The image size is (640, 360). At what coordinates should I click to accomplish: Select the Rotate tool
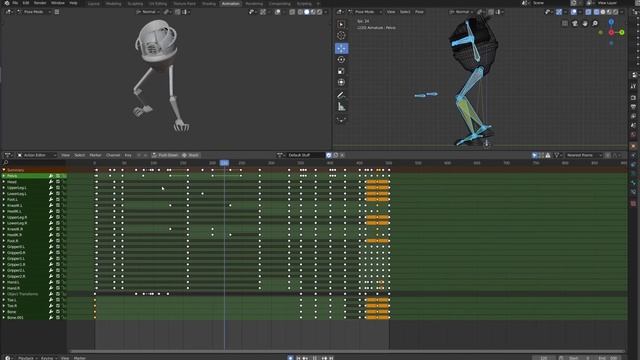[341, 60]
